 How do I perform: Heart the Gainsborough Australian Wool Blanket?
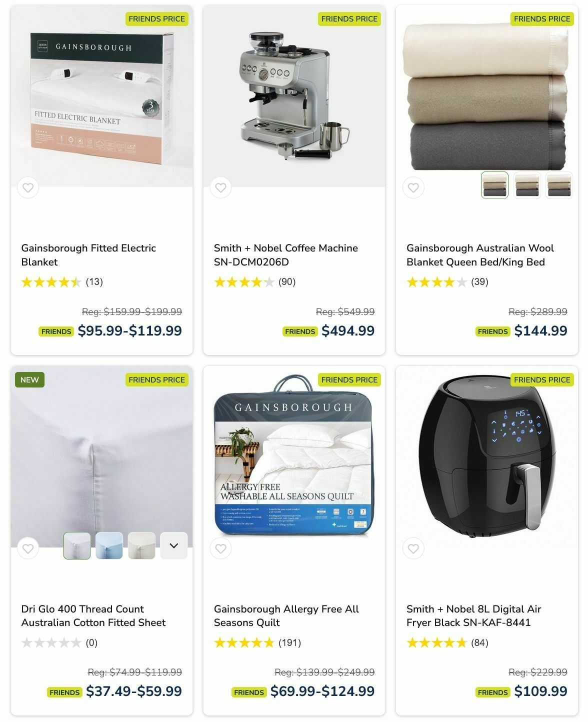[413, 187]
